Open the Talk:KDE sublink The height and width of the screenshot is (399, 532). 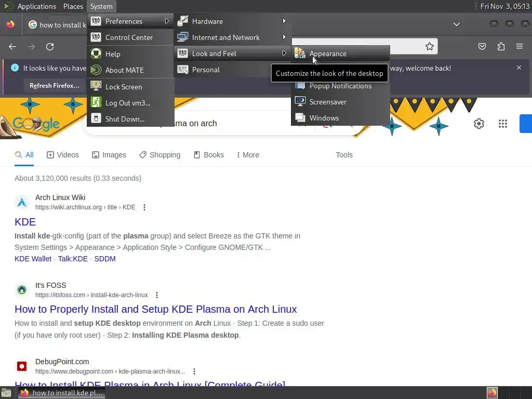point(73,259)
